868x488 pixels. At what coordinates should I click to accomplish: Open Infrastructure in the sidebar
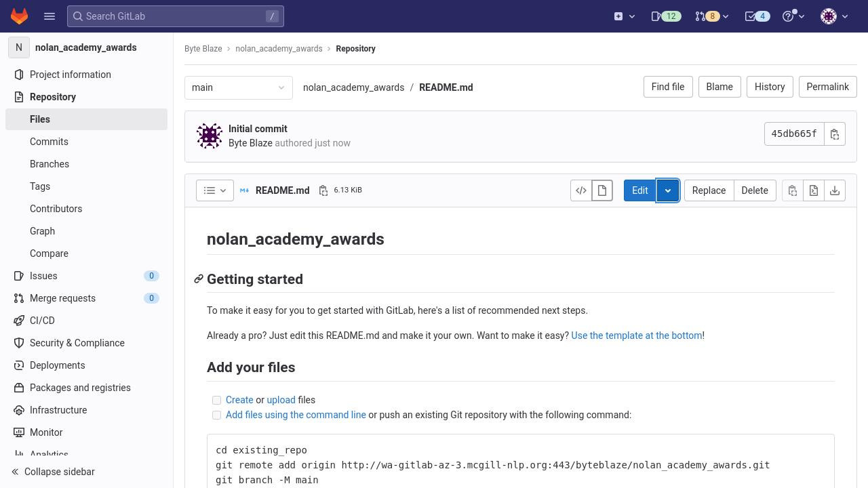click(87, 410)
